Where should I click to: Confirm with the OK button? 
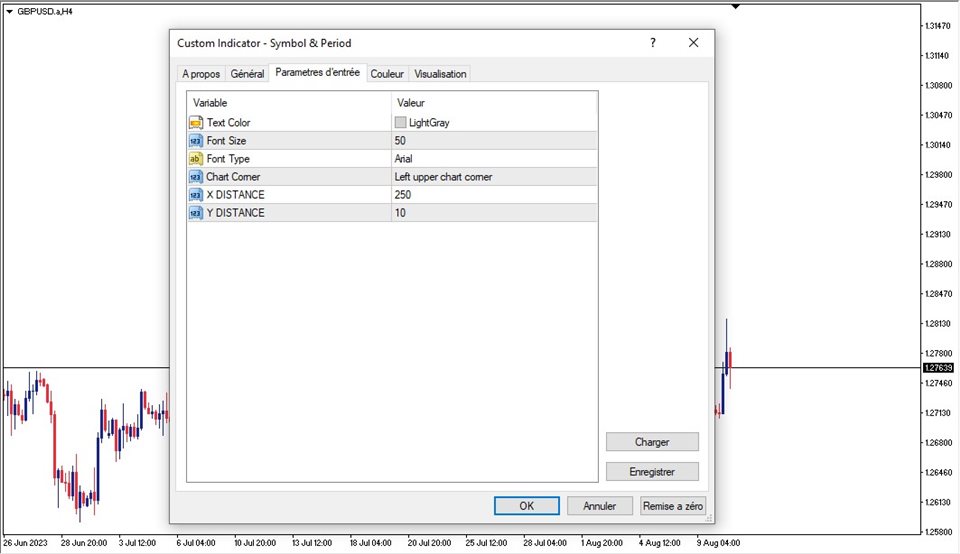click(526, 506)
